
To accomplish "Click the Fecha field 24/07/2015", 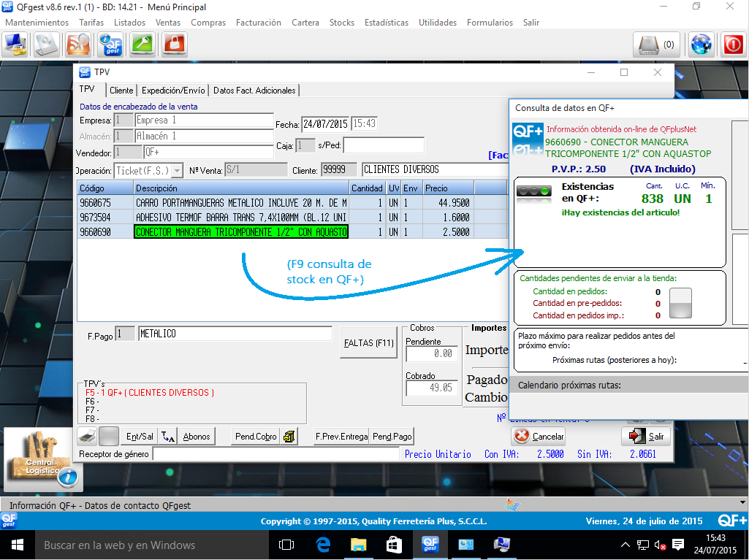I will click(325, 124).
